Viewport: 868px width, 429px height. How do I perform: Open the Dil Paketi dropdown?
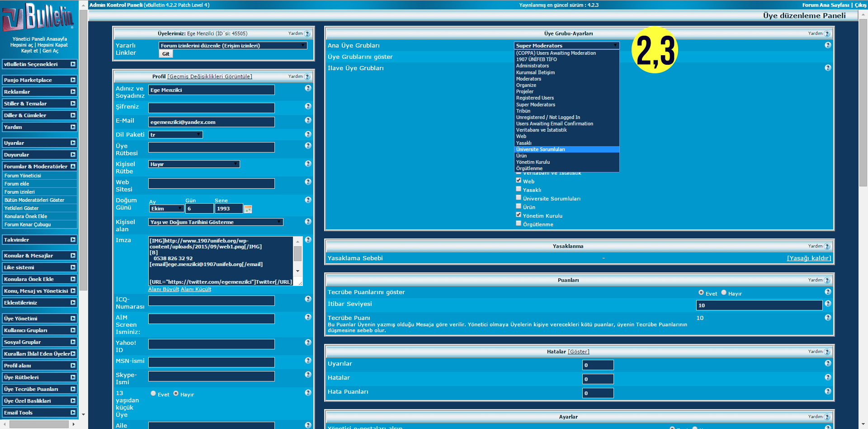click(x=175, y=135)
